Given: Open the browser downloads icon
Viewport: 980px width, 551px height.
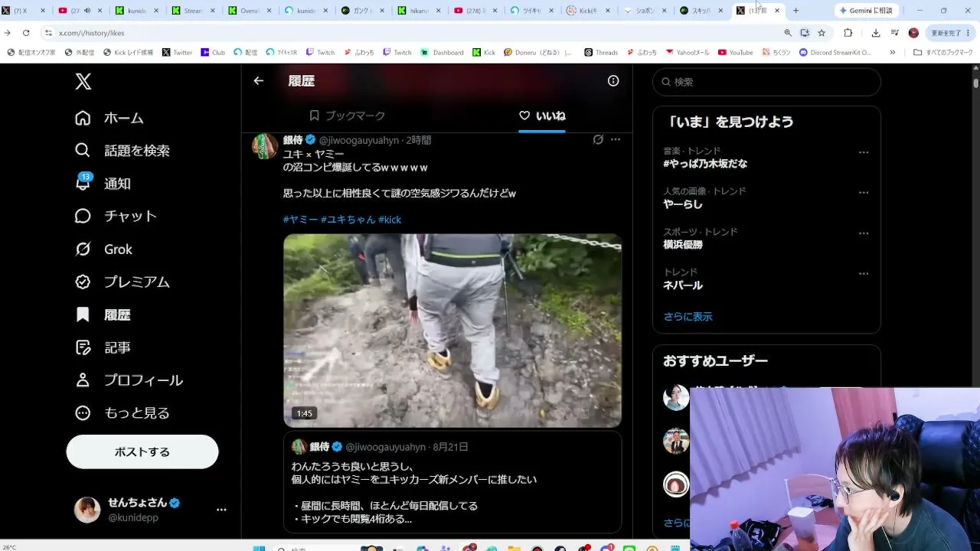Looking at the screenshot, I should pos(876,33).
